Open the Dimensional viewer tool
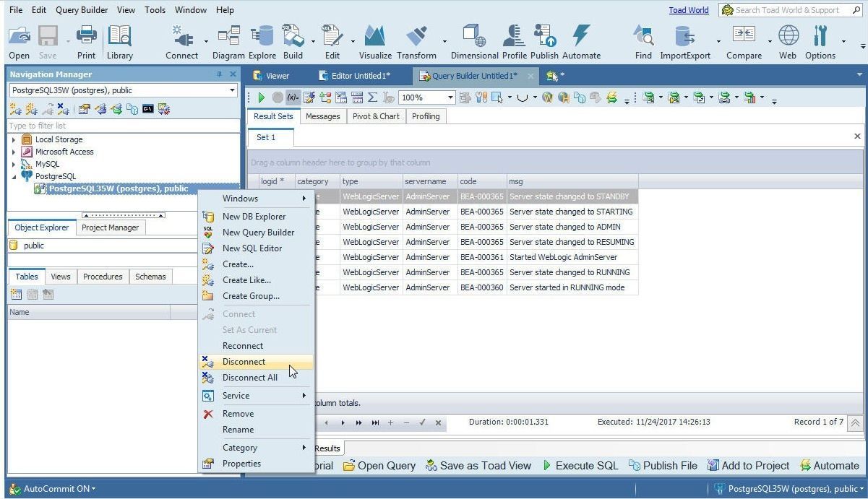Screen dimensions: 868x499 click(x=474, y=42)
